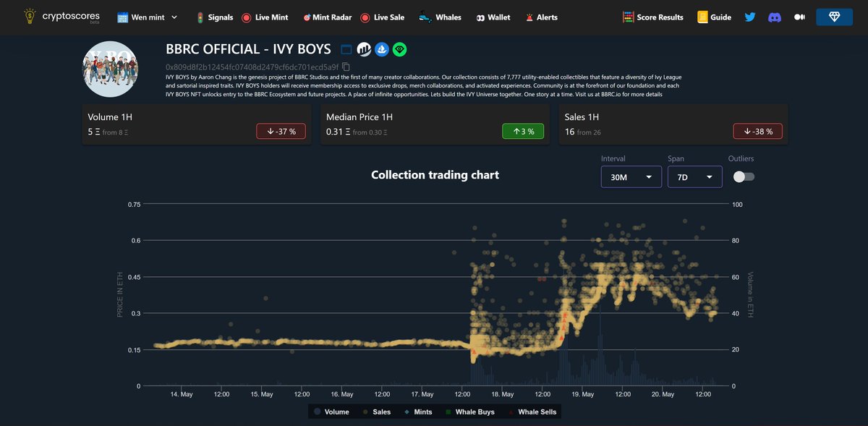Click the 3 % median price badge

(522, 132)
